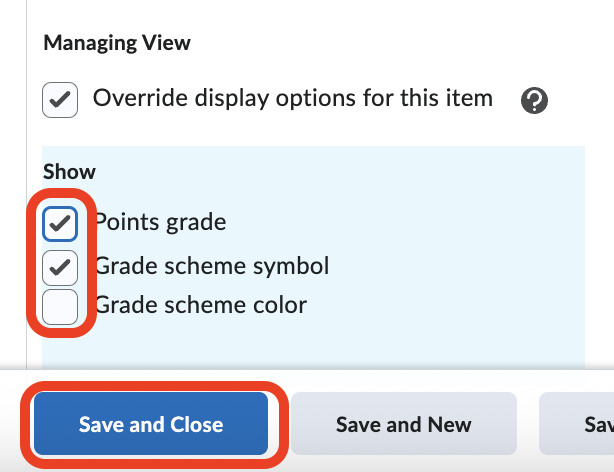
Task: Click the Show section heading
Action: 69,172
